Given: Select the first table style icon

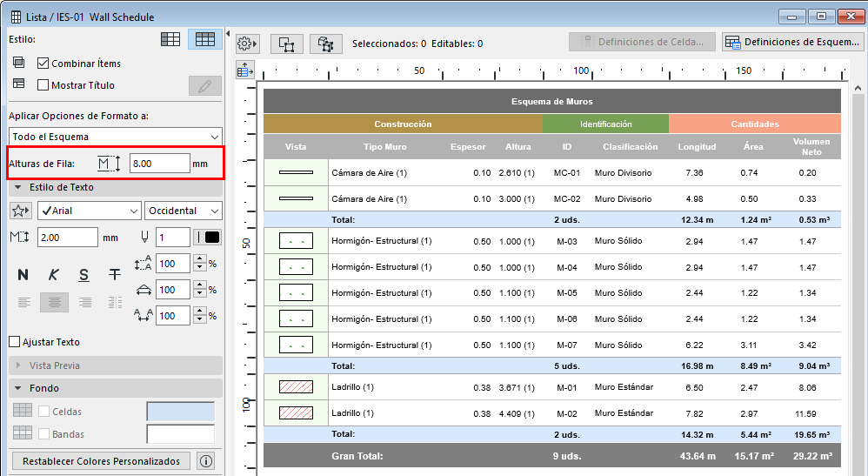Looking at the screenshot, I should coord(170,39).
